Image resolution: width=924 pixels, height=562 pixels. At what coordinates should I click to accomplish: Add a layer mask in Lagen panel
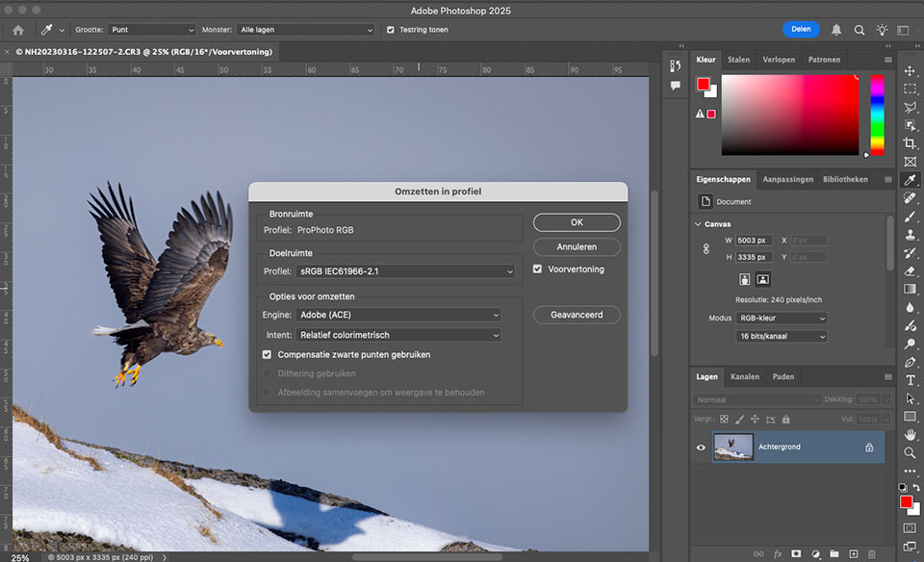point(796,553)
